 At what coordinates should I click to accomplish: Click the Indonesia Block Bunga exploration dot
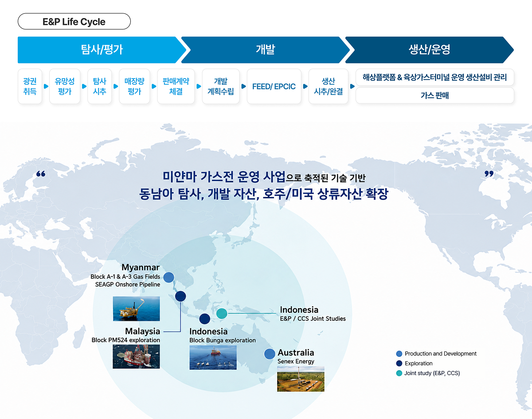204,319
